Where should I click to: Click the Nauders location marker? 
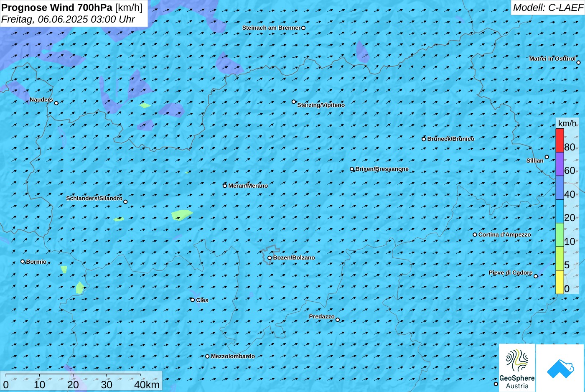tap(56, 103)
